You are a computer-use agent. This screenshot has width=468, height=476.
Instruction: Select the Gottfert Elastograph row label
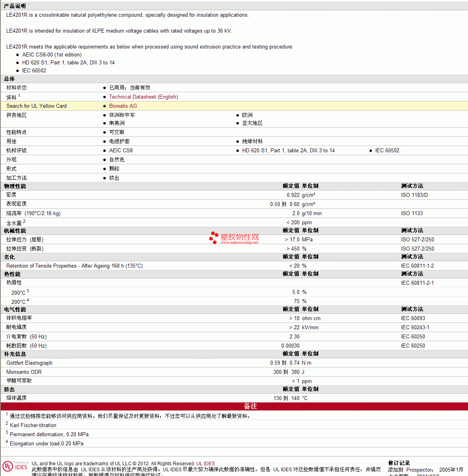coord(29,363)
